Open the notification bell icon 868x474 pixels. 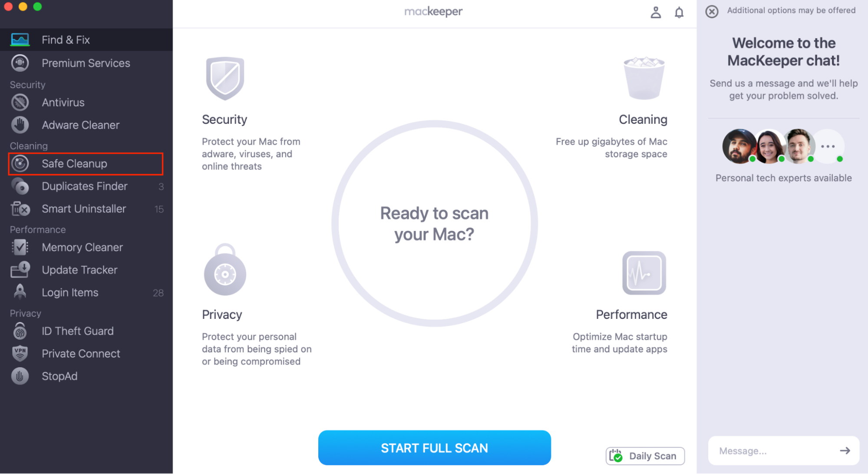(679, 12)
